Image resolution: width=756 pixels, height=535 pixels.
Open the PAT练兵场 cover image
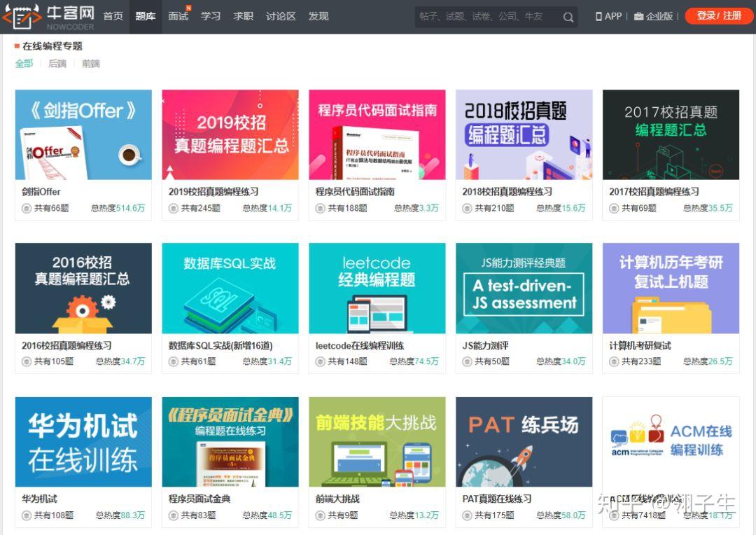(x=524, y=442)
